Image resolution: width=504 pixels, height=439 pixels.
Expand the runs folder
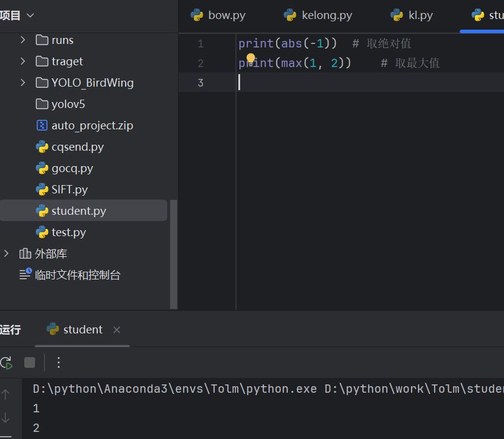click(23, 40)
